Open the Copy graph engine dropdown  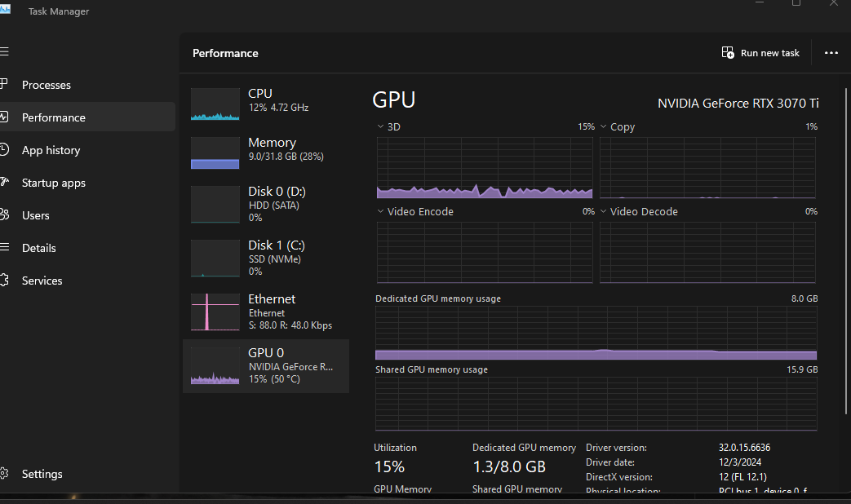point(604,127)
